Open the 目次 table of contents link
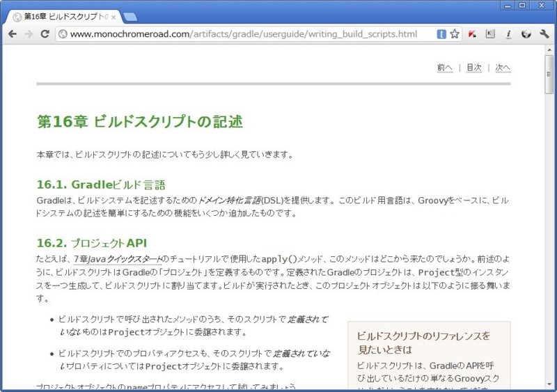557x392 pixels. pyautogui.click(x=474, y=67)
